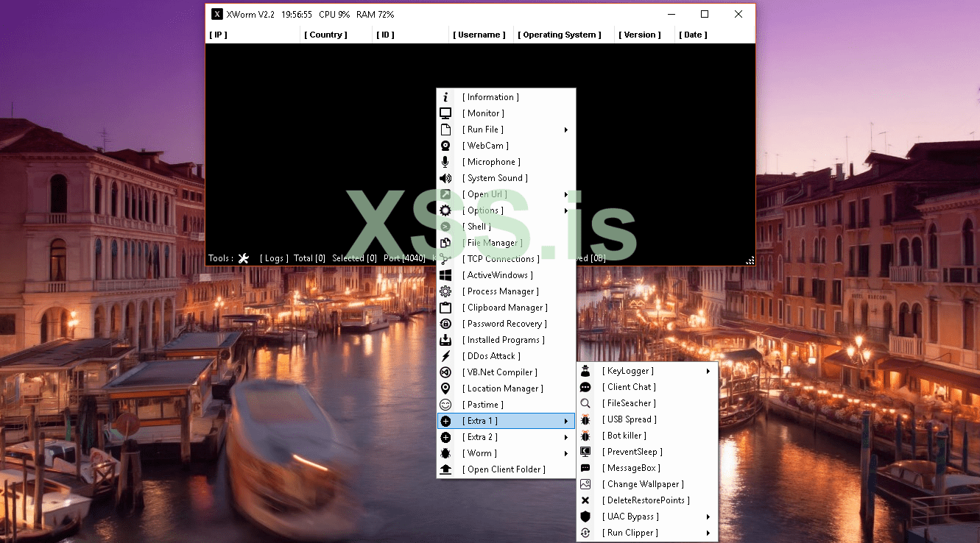This screenshot has width=980, height=543.
Task: Select the [ DeleteRestorePoints ] menu entry
Action: [x=647, y=500]
